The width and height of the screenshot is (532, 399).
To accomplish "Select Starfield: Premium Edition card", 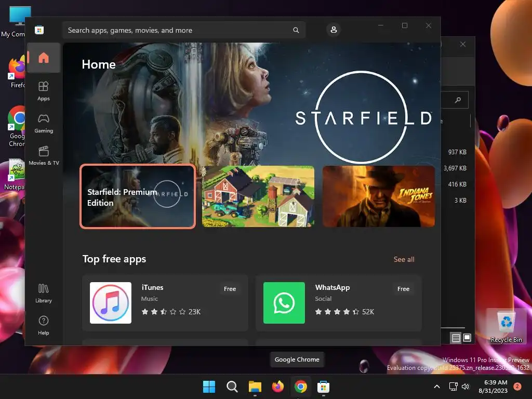I will pyautogui.click(x=138, y=196).
